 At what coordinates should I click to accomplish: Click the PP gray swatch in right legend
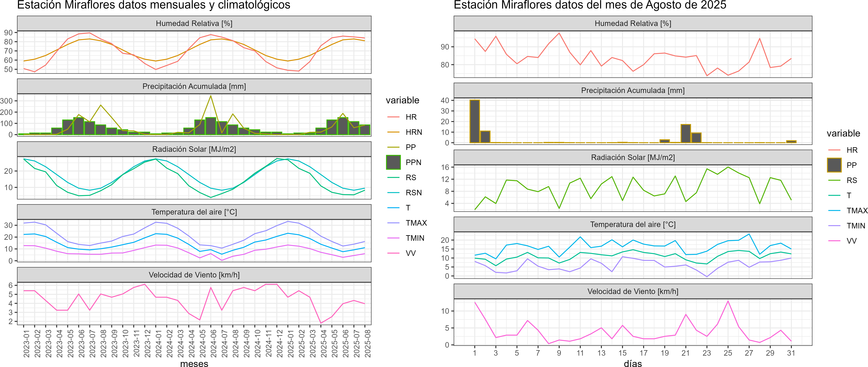(834, 165)
